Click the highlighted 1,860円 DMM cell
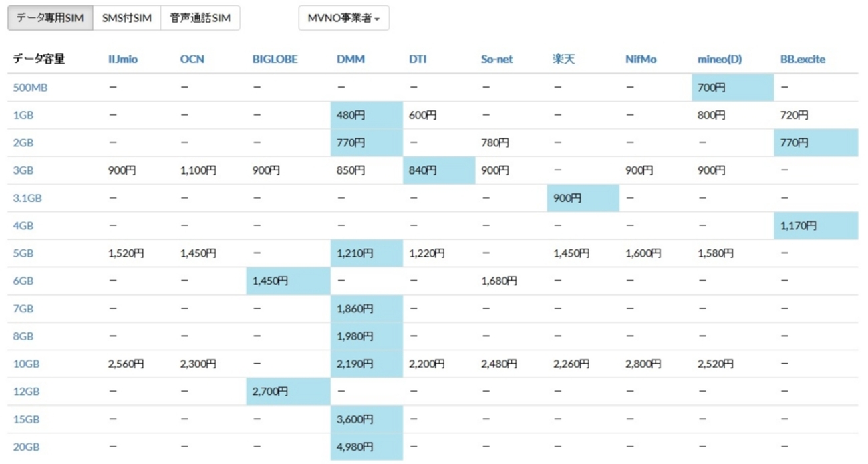Image resolution: width=868 pixels, height=464 pixels. point(367,309)
